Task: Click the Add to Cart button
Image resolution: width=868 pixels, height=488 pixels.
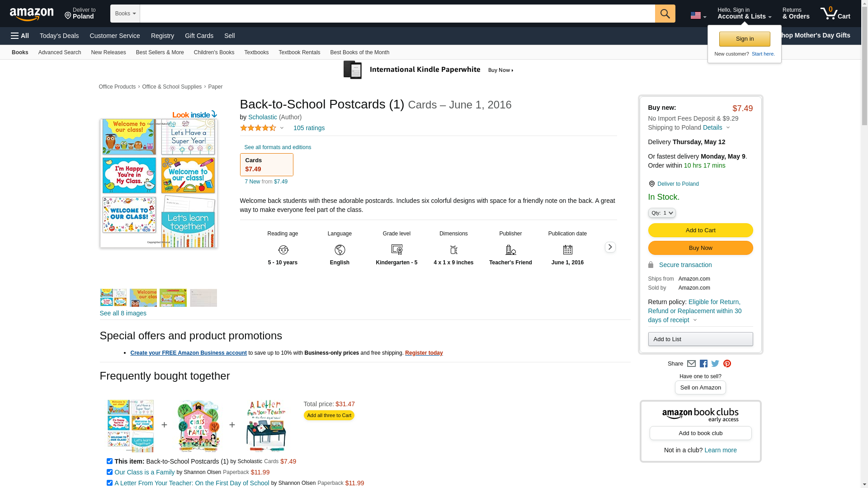Action: pyautogui.click(x=700, y=230)
